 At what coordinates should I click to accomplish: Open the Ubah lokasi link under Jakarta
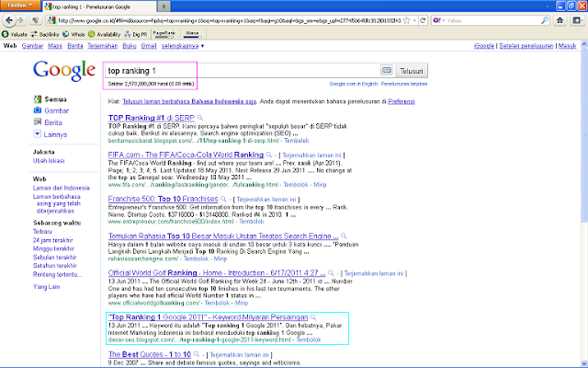(x=49, y=161)
